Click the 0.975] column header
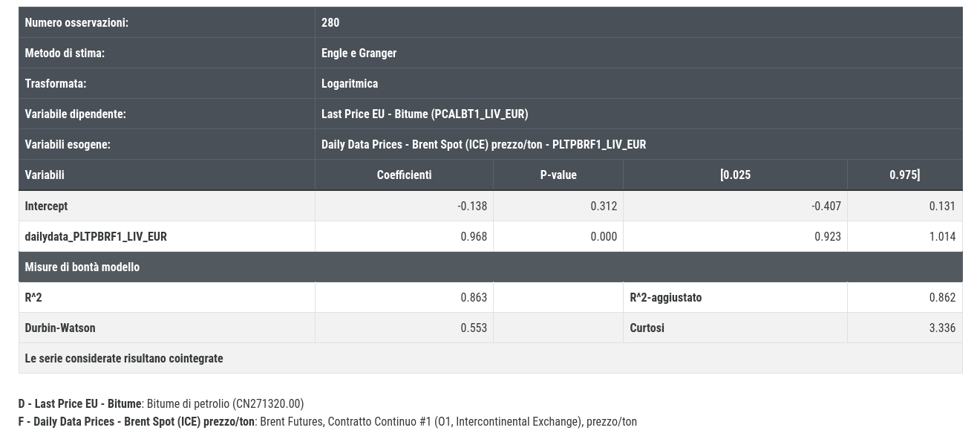The image size is (980, 442). (x=904, y=175)
